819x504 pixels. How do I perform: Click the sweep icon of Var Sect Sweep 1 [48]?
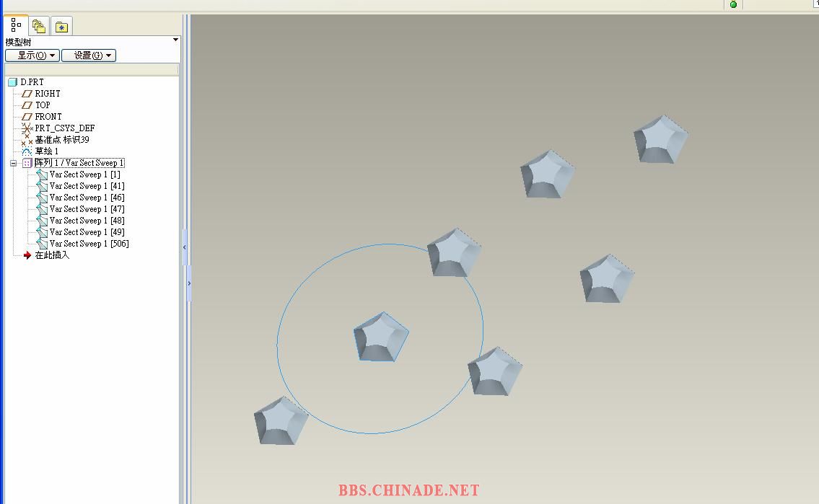pos(42,221)
